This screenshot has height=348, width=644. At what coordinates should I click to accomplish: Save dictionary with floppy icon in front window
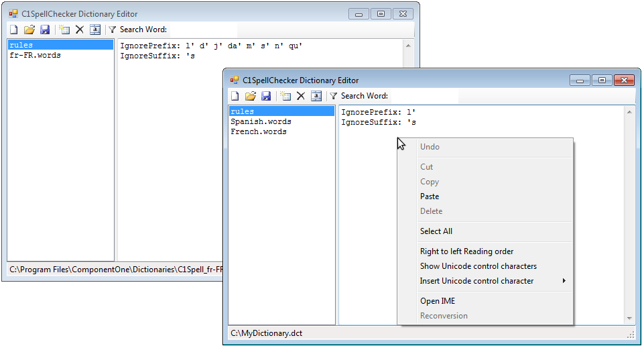pyautogui.click(x=266, y=96)
